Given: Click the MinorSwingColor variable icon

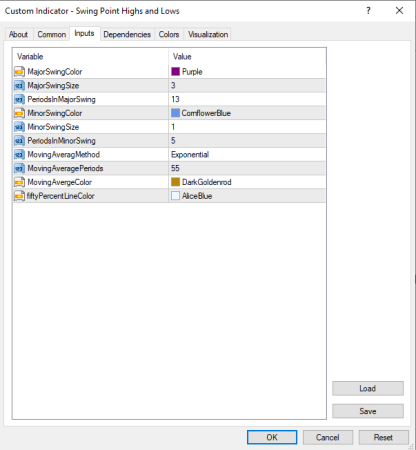Looking at the screenshot, I should [19, 113].
